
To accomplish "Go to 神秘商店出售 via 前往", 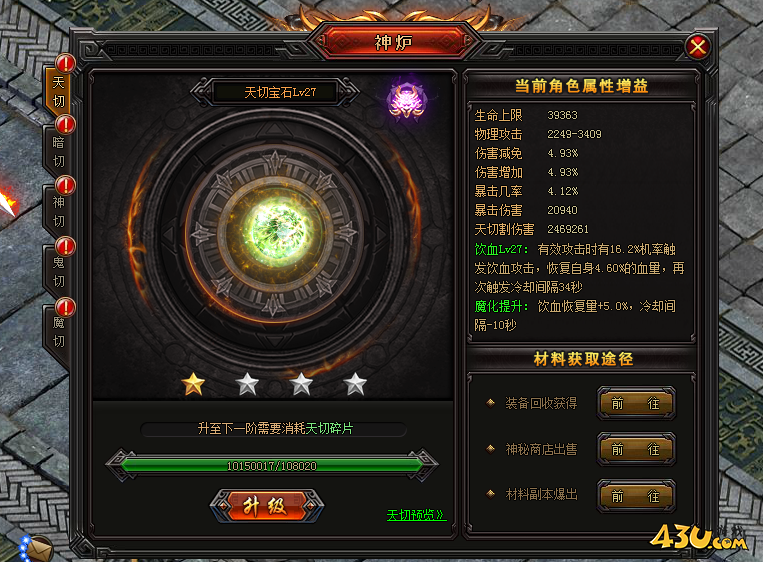I will (636, 449).
